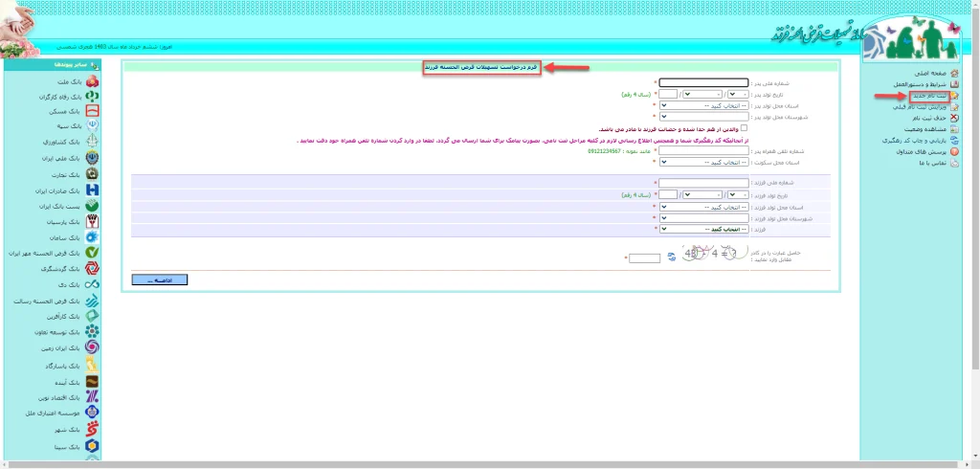This screenshot has width=980, height=469.
Task: Click the Bank Day logo icon
Action: coord(92,284)
